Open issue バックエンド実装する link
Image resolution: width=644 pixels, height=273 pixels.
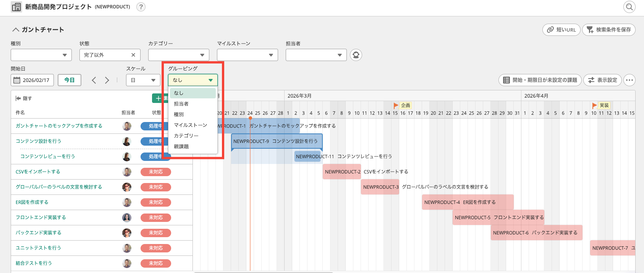point(38,233)
